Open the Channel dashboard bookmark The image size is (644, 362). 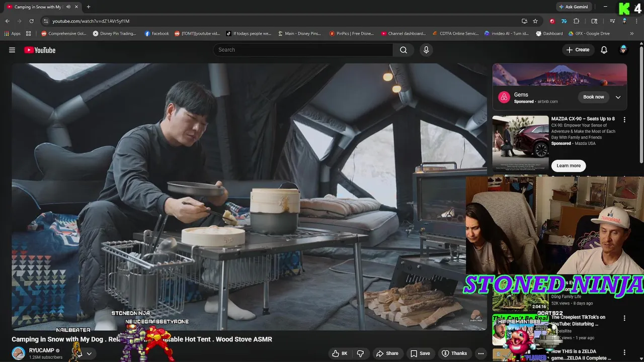click(x=404, y=34)
